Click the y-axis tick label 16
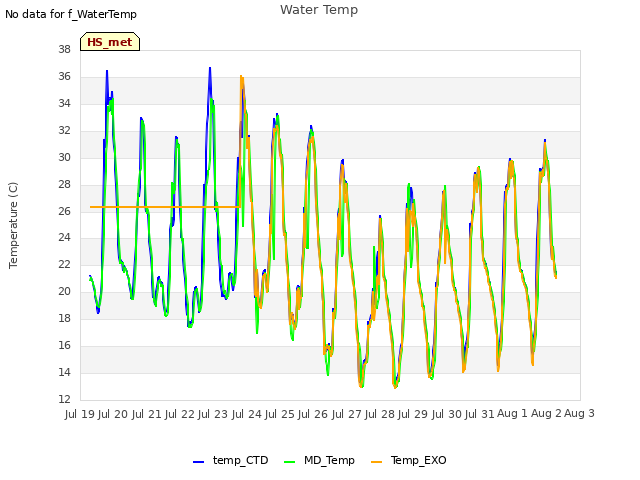Screen dimensions: 640x480 [x=64, y=345]
